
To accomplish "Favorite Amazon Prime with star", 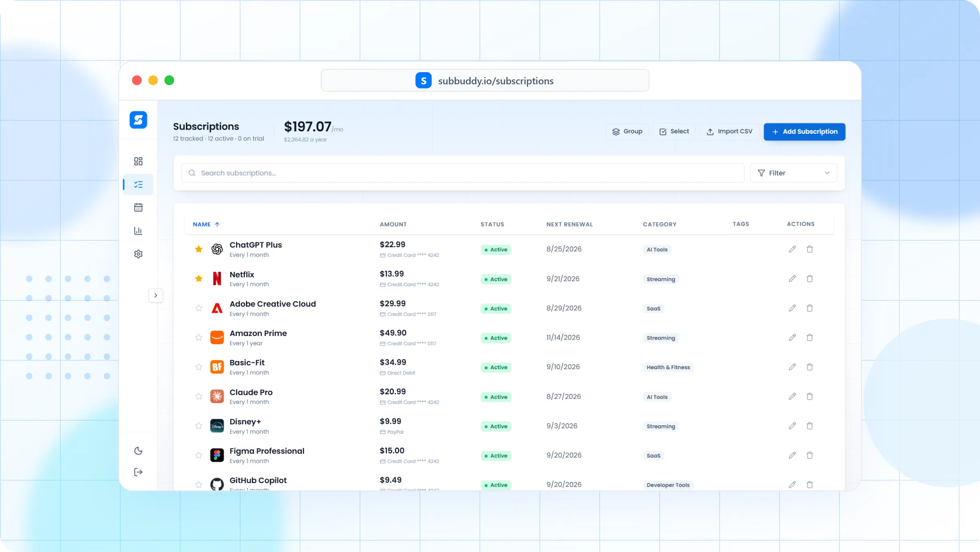I will [198, 338].
